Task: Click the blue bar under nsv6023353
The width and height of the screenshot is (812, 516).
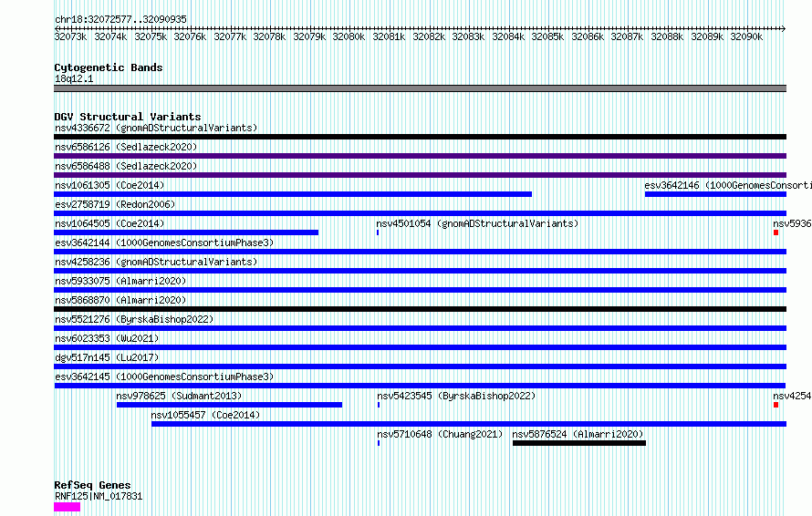Action: 420,347
